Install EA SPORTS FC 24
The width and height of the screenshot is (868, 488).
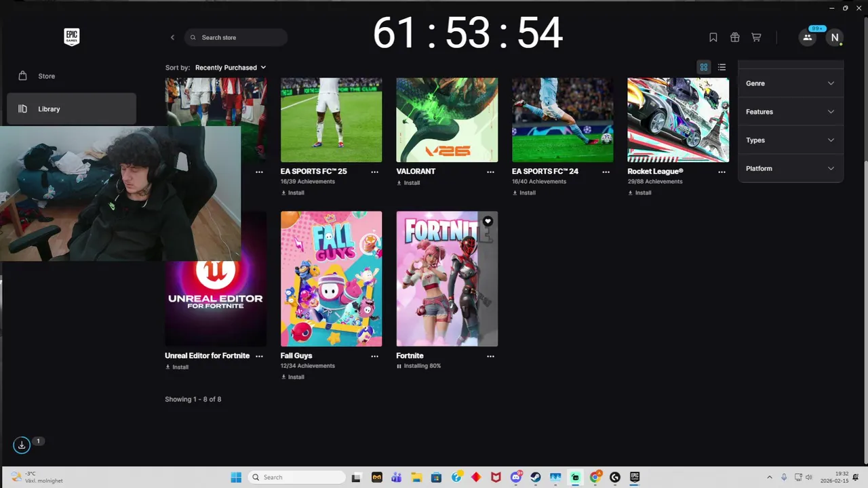tap(524, 192)
